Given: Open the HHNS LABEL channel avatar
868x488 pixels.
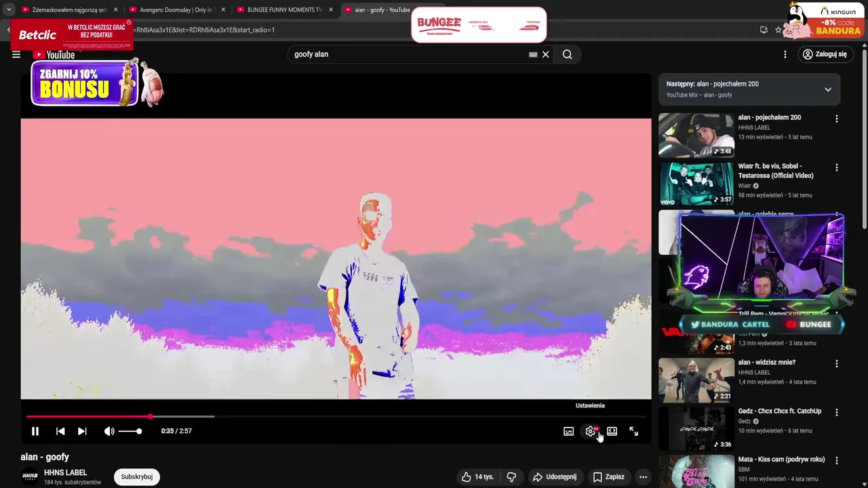Looking at the screenshot, I should tap(30, 476).
